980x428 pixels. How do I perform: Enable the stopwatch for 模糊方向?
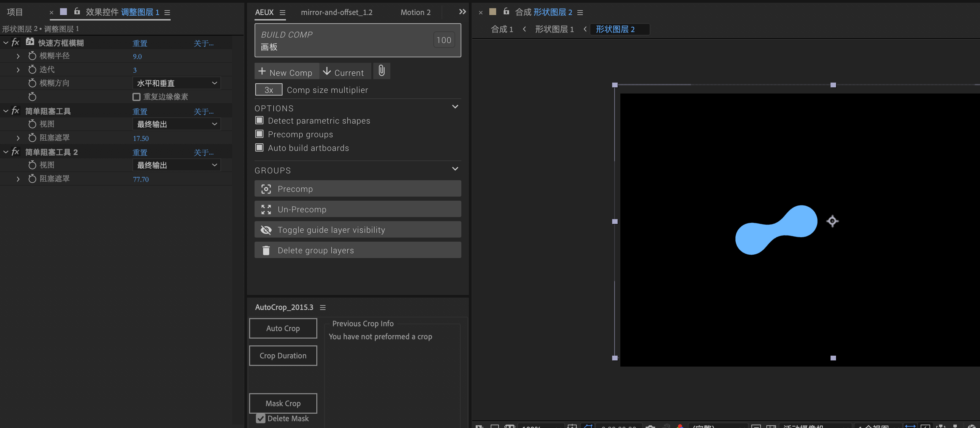[32, 83]
